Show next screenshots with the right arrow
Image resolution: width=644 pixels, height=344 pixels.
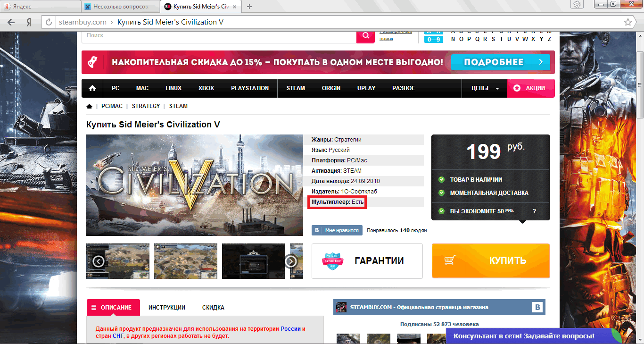click(291, 261)
